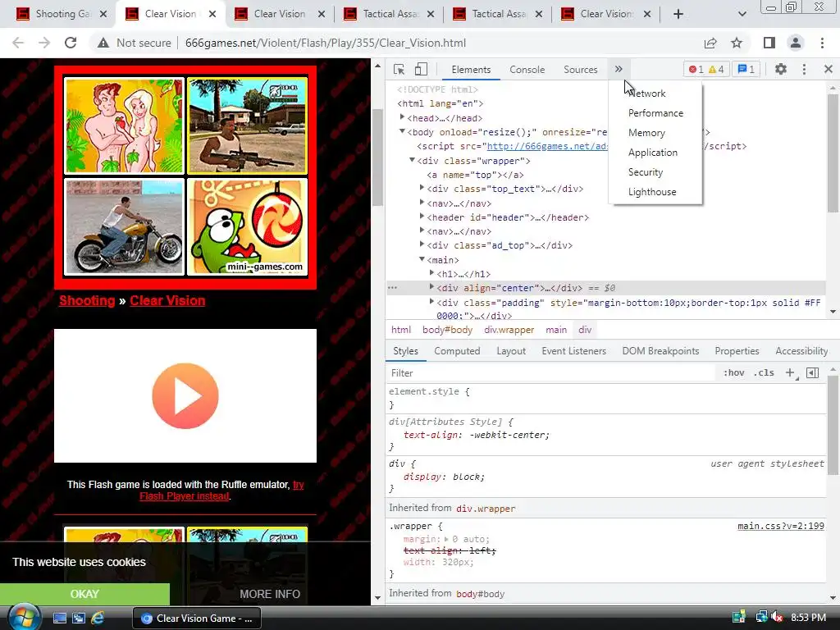Select Network from the overflow menu
This screenshot has height=630, width=840.
pos(646,94)
